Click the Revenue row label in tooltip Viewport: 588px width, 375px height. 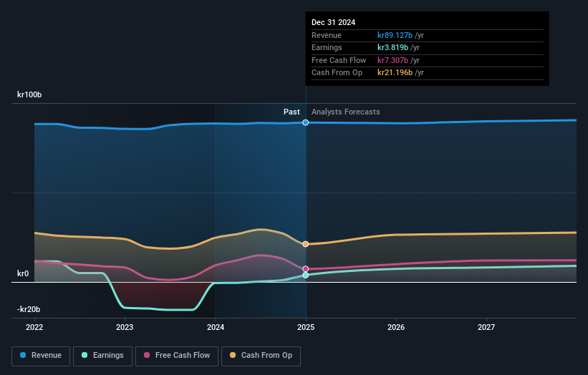[327, 35]
